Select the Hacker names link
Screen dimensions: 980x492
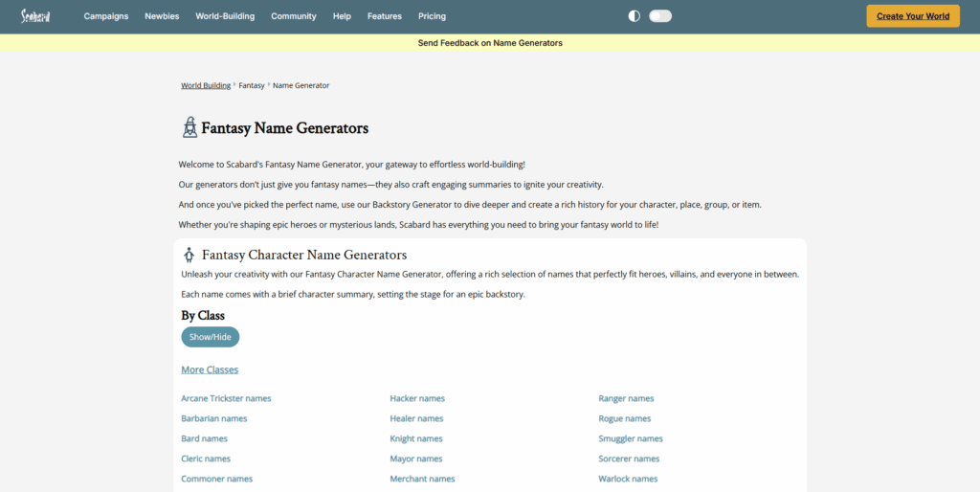coord(417,398)
